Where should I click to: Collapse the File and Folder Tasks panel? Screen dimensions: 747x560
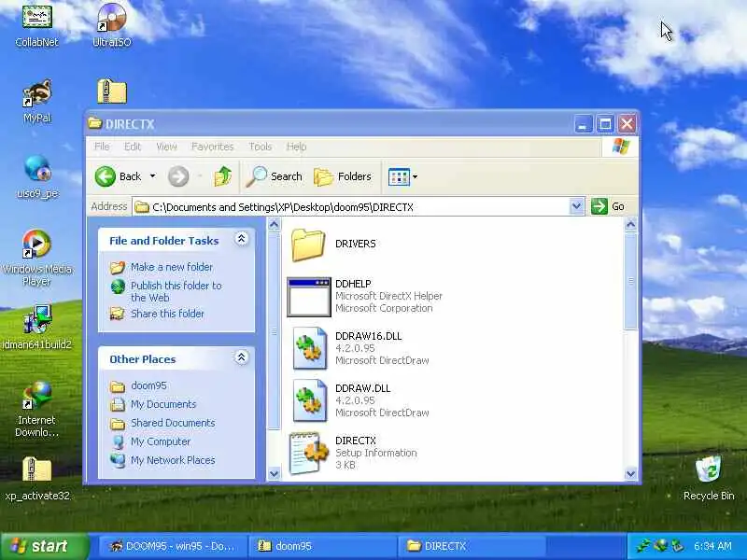[x=241, y=239]
